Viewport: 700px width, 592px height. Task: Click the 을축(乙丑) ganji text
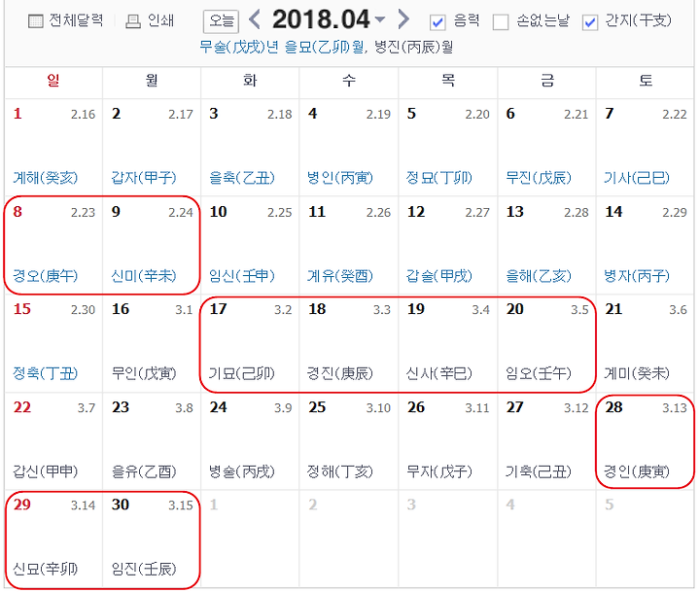point(242,178)
